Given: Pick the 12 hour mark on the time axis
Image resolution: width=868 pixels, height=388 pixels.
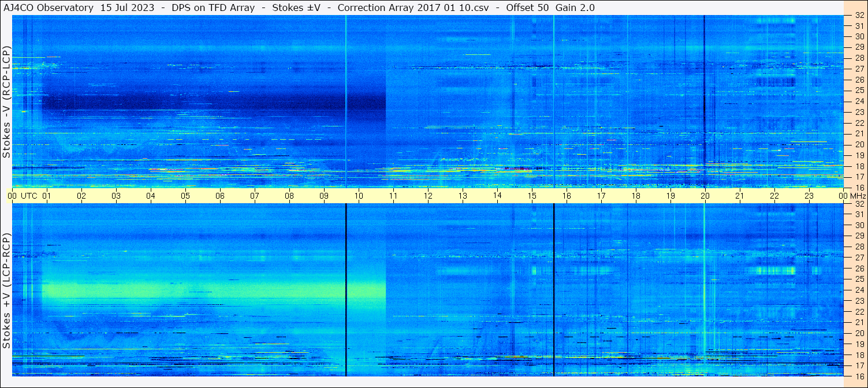Looking at the screenshot, I should point(428,196).
